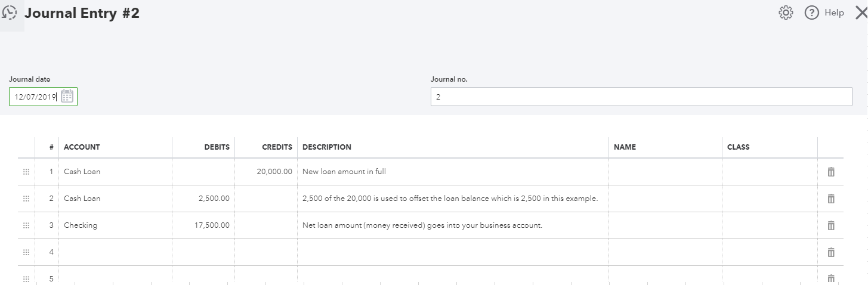The height and width of the screenshot is (285, 868).
Task: Click the Help link text
Action: pyautogui.click(x=834, y=13)
